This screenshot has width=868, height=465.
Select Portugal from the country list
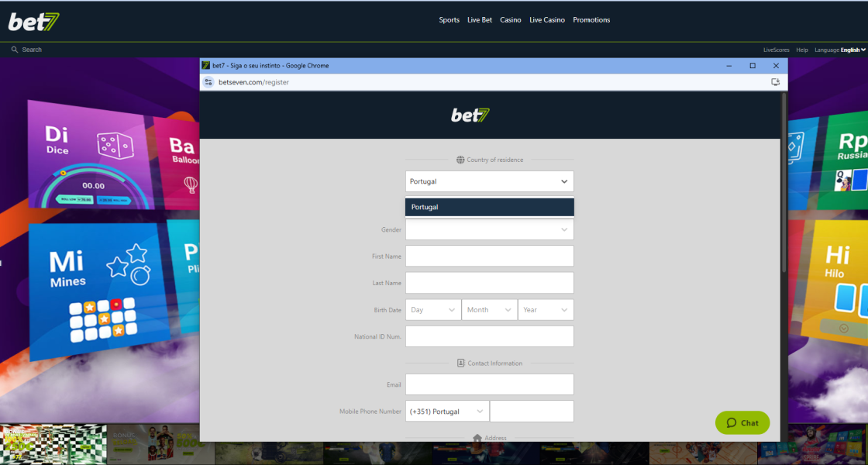click(489, 207)
